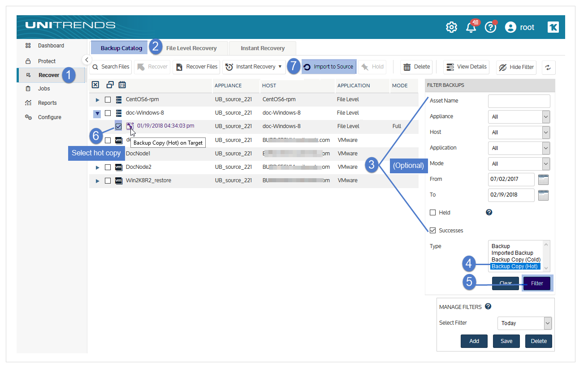This screenshot has width=588, height=373.
Task: Click help icon next to Held
Action: click(489, 212)
